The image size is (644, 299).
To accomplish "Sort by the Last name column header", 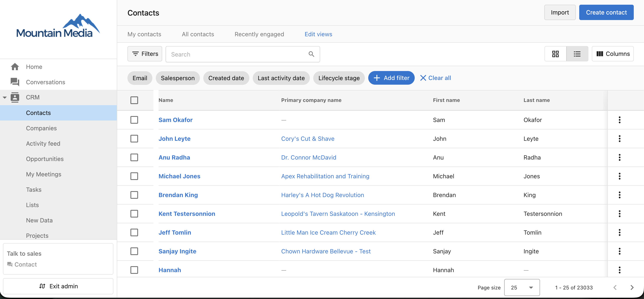I will click(537, 100).
